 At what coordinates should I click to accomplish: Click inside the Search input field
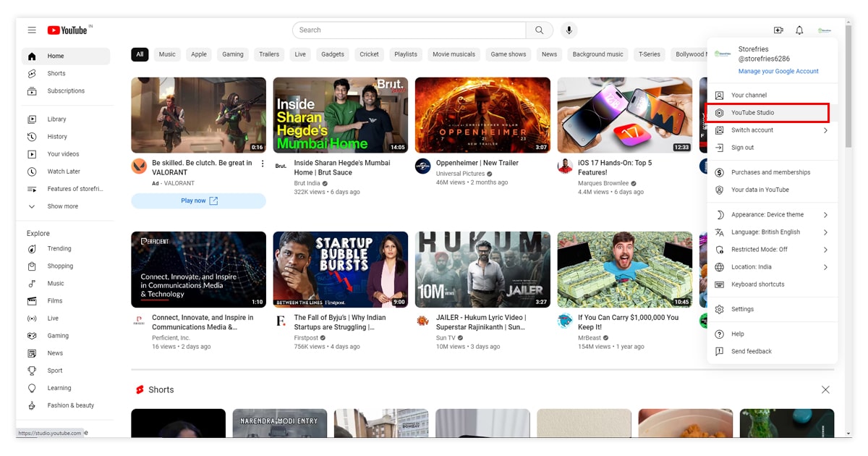point(409,30)
